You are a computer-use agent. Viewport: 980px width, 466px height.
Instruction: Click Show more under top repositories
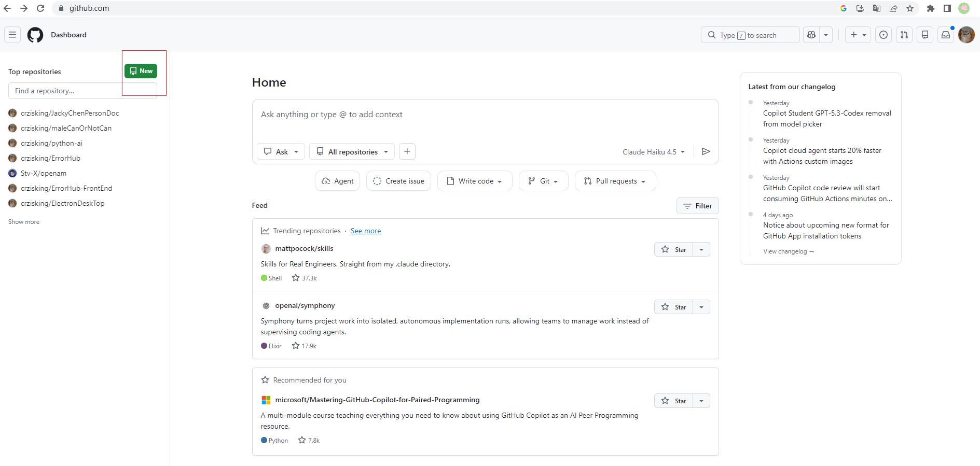[x=24, y=222]
